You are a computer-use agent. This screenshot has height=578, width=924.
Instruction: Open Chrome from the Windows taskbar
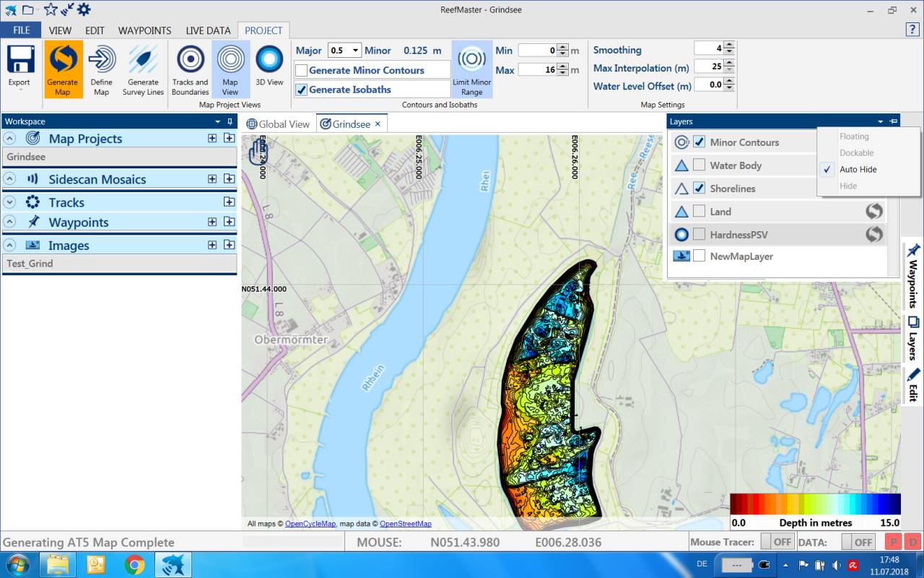pyautogui.click(x=134, y=564)
